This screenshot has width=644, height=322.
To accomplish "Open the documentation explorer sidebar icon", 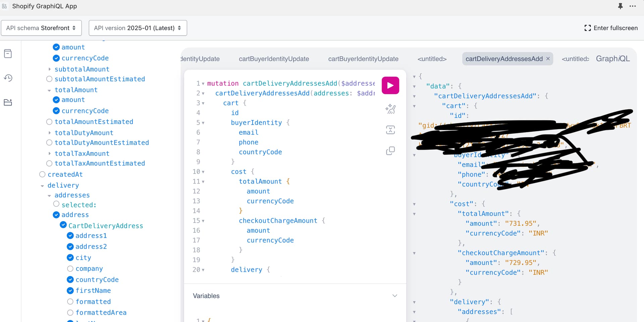I will click(8, 54).
